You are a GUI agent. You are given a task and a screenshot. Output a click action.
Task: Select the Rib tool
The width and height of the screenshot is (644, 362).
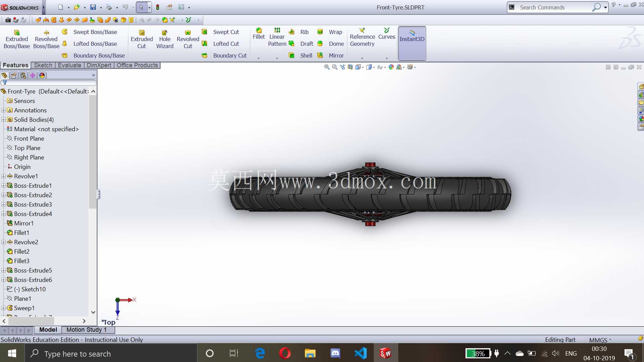coord(299,32)
